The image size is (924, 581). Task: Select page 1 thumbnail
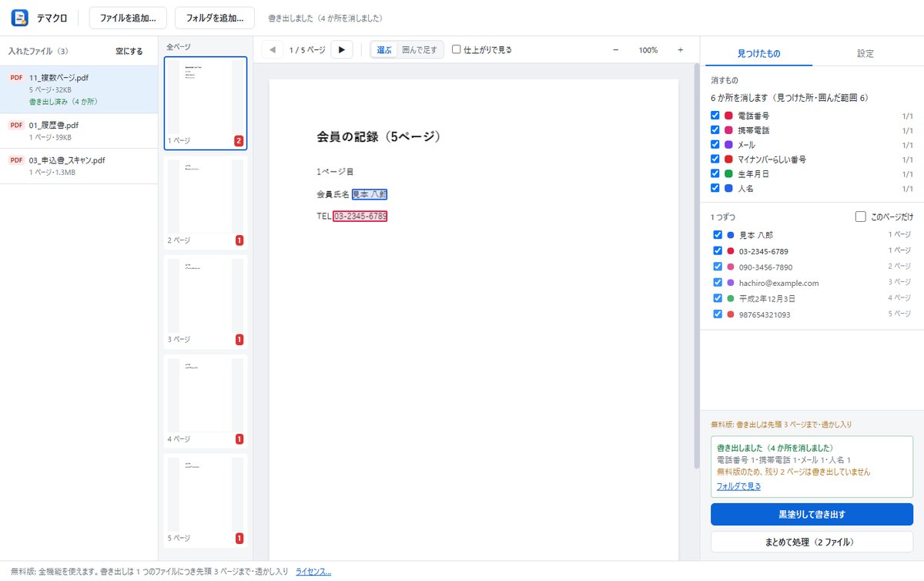(206, 103)
